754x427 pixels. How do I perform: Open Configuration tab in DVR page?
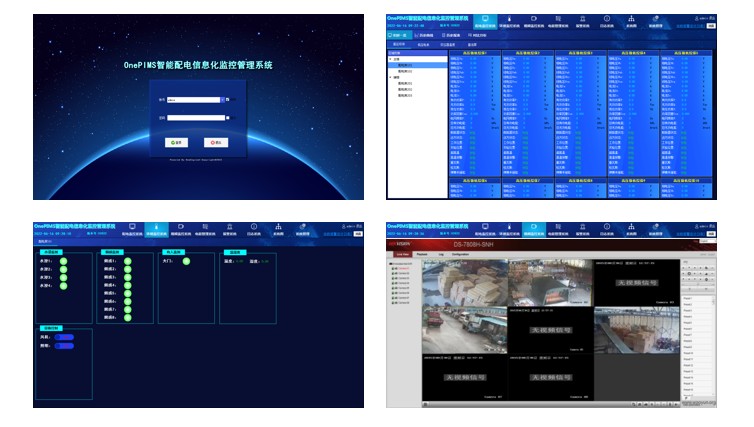460,254
